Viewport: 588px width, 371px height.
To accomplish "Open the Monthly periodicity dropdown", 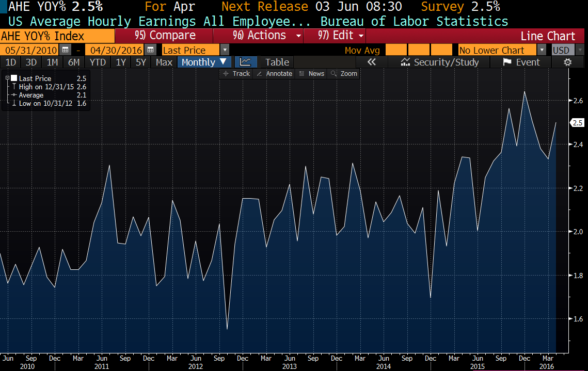I will coord(204,62).
